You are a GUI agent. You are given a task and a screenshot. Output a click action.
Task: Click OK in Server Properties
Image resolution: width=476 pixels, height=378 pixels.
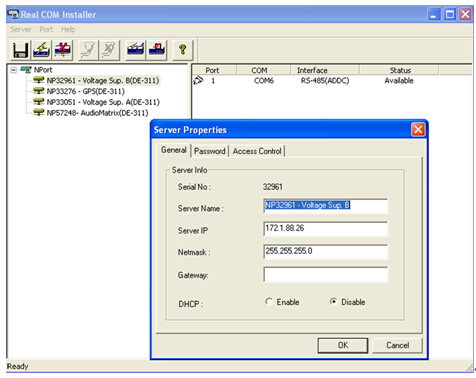[x=343, y=345]
